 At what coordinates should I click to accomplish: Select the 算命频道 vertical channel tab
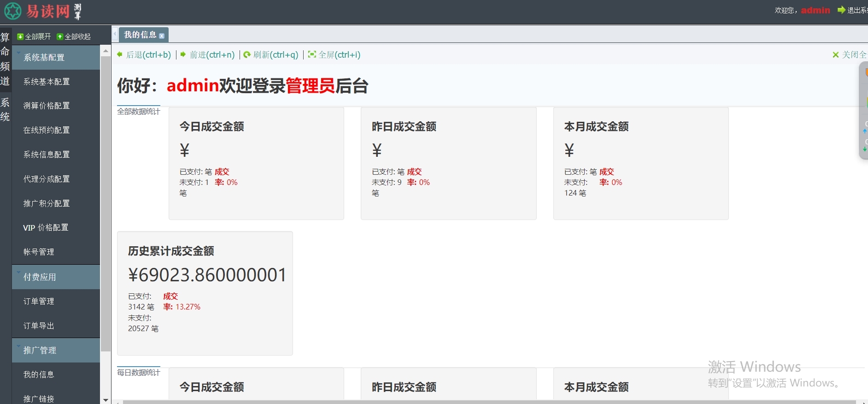point(5,59)
